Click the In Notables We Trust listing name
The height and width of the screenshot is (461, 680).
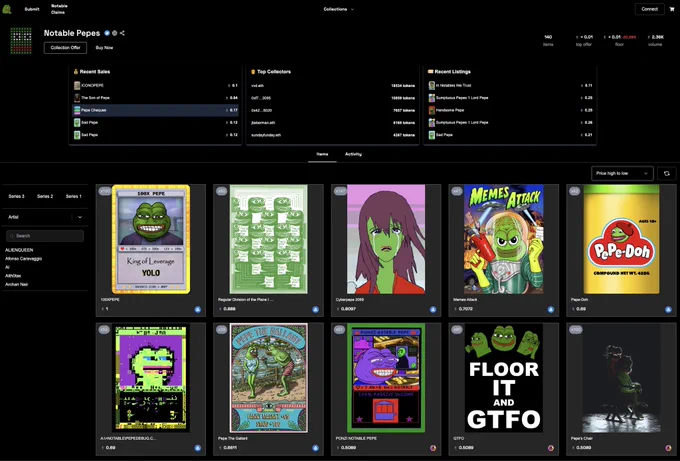pyautogui.click(x=454, y=85)
